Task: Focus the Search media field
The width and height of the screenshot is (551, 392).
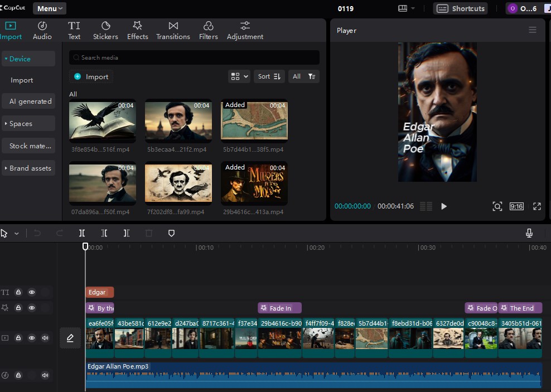Action: point(194,57)
